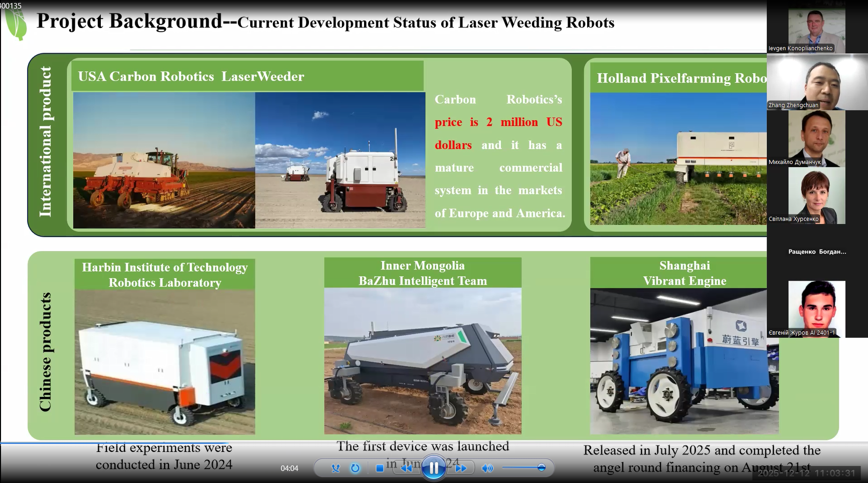Click Євгеній Журов's participant video
This screenshot has height=483, width=868.
point(816,309)
